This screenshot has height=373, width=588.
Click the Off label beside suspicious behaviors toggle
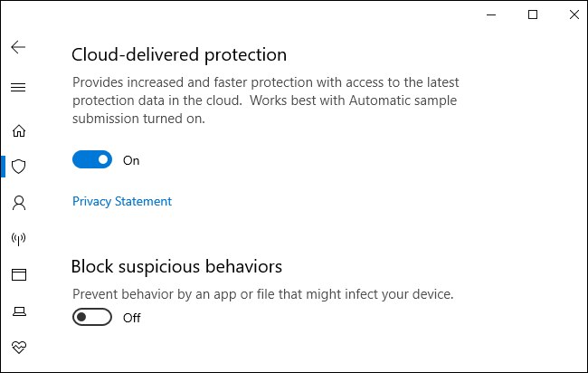click(x=132, y=318)
